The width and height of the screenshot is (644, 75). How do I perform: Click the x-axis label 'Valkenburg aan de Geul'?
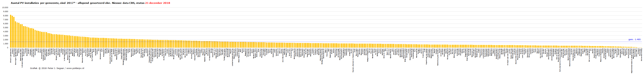click(438, 57)
